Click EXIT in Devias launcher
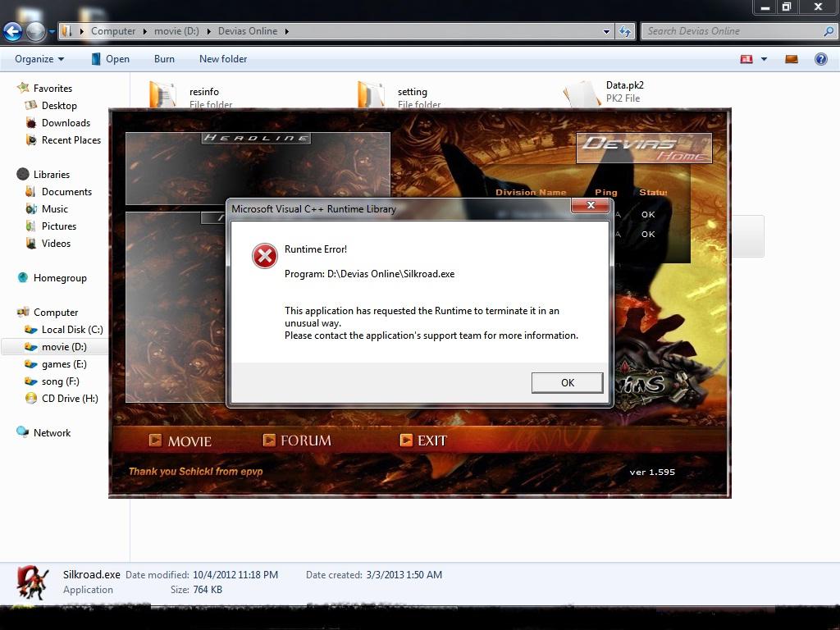 coord(423,441)
